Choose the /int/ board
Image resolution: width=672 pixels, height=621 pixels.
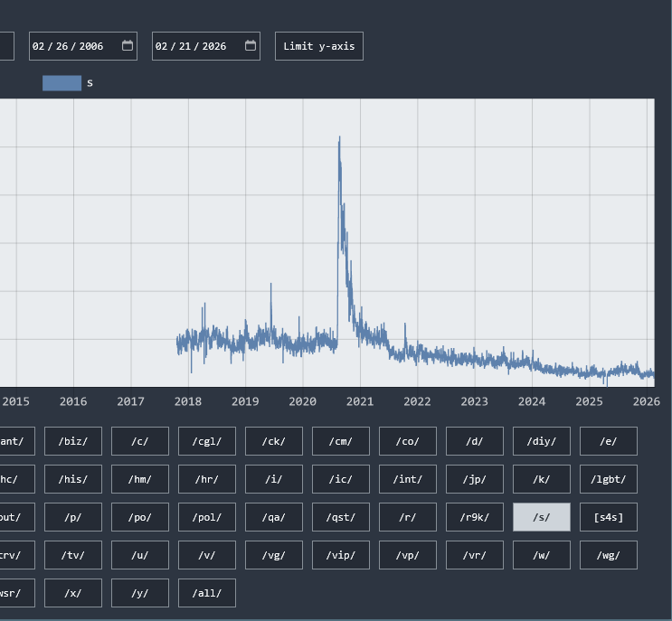coord(408,479)
